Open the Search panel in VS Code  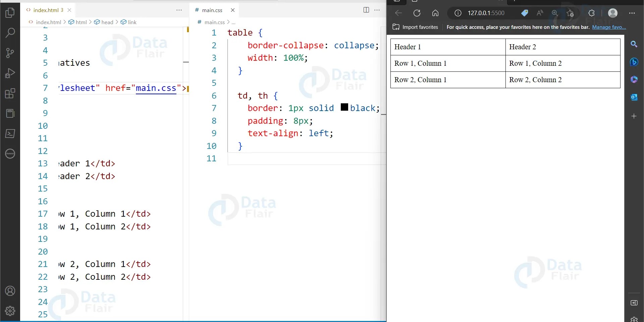(x=10, y=33)
